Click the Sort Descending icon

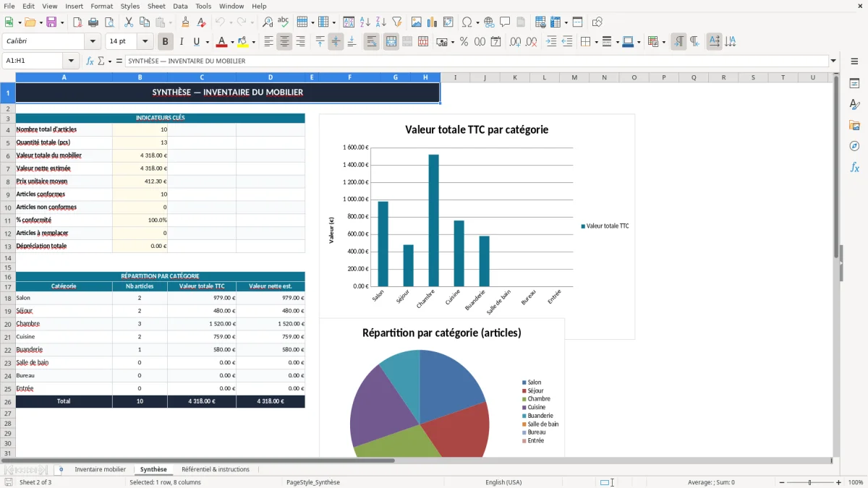pyautogui.click(x=380, y=22)
